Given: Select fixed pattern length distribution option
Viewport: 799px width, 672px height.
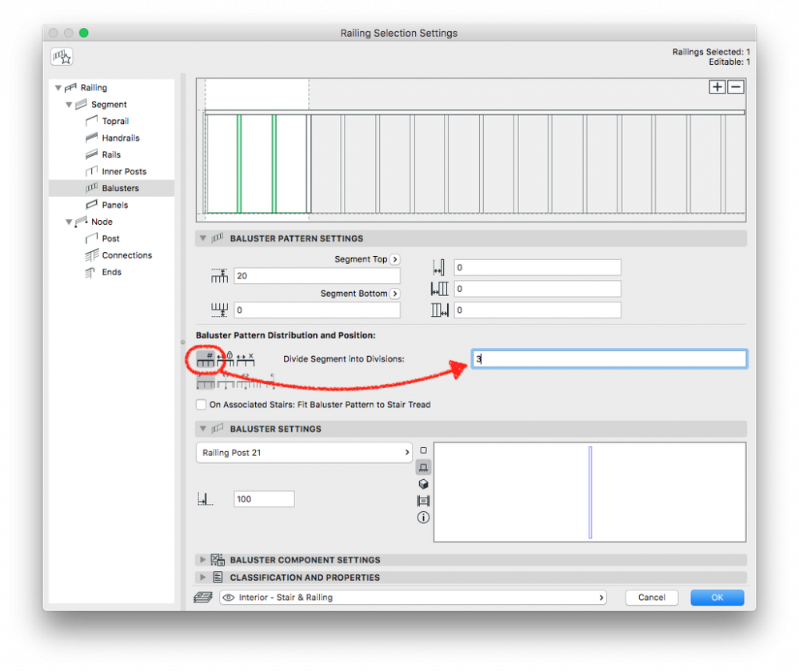Looking at the screenshot, I should click(226, 359).
